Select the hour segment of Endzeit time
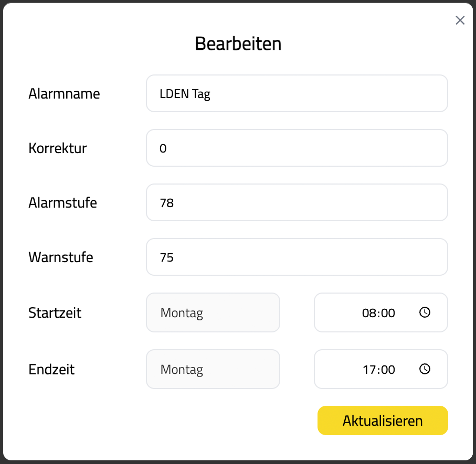 tap(368, 370)
